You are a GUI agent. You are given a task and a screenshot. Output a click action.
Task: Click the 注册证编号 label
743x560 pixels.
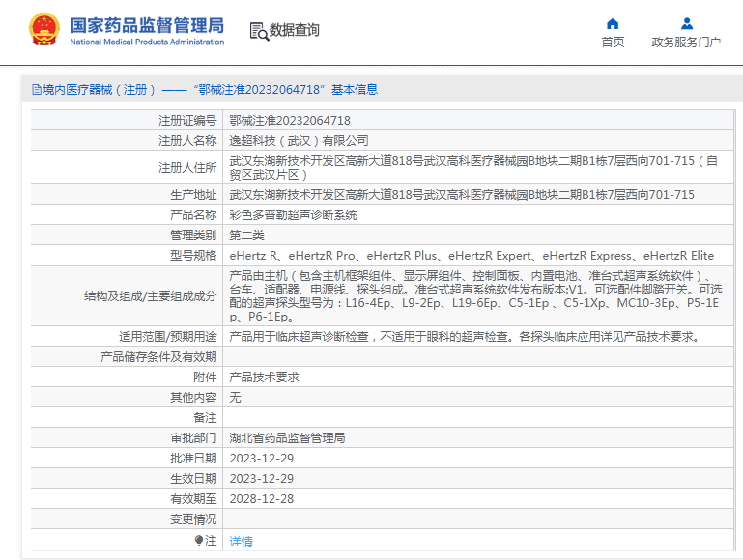187,121
